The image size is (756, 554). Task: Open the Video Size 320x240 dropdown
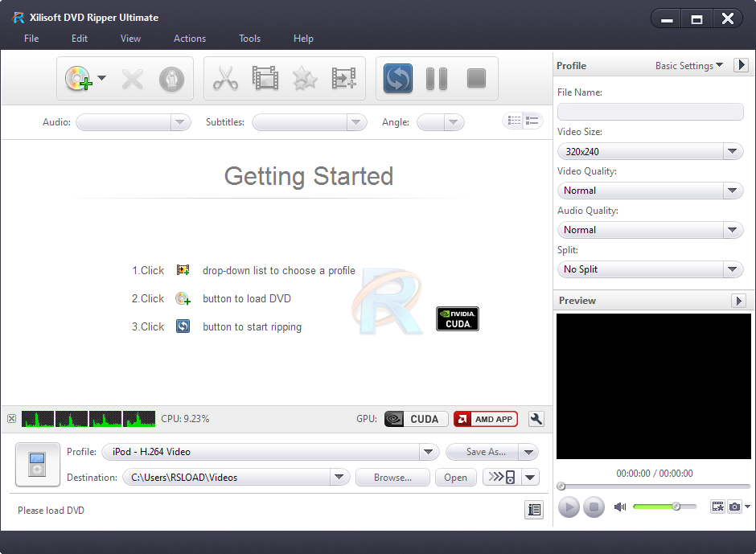(651, 151)
